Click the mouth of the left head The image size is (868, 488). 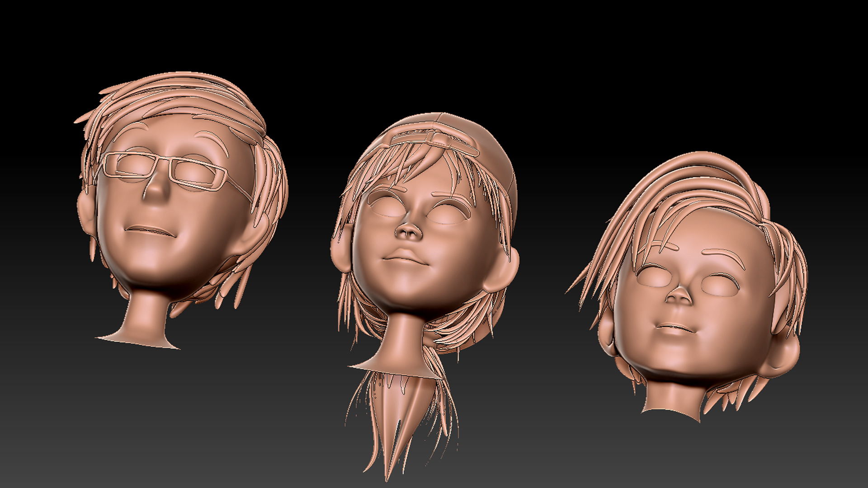tap(148, 230)
